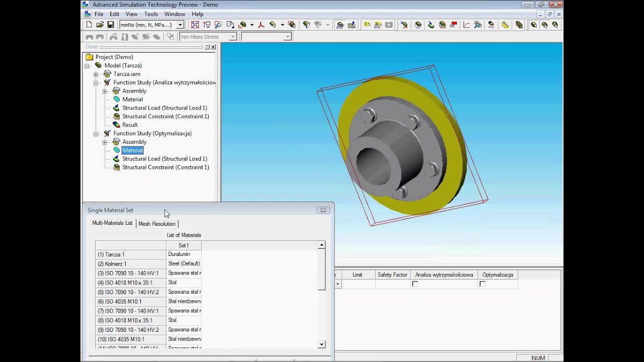
Task: Click the structural load downward-arrow icon
Action: point(431,25)
